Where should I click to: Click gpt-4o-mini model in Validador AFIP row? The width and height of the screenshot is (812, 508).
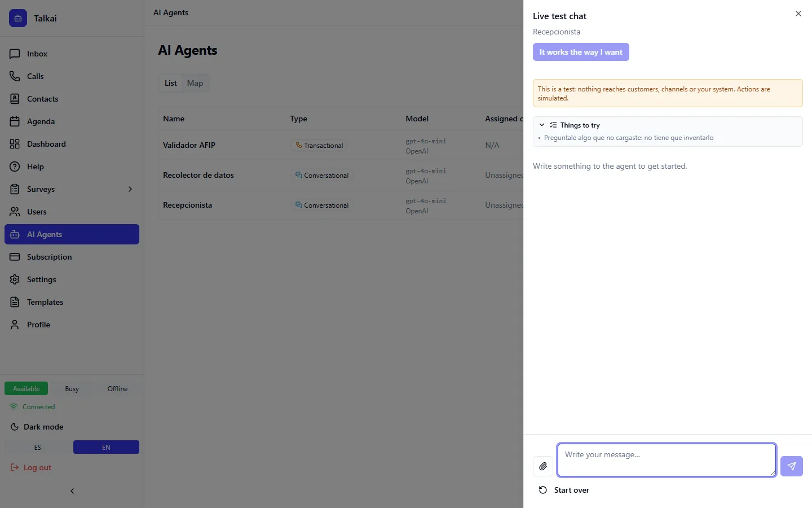pos(426,141)
